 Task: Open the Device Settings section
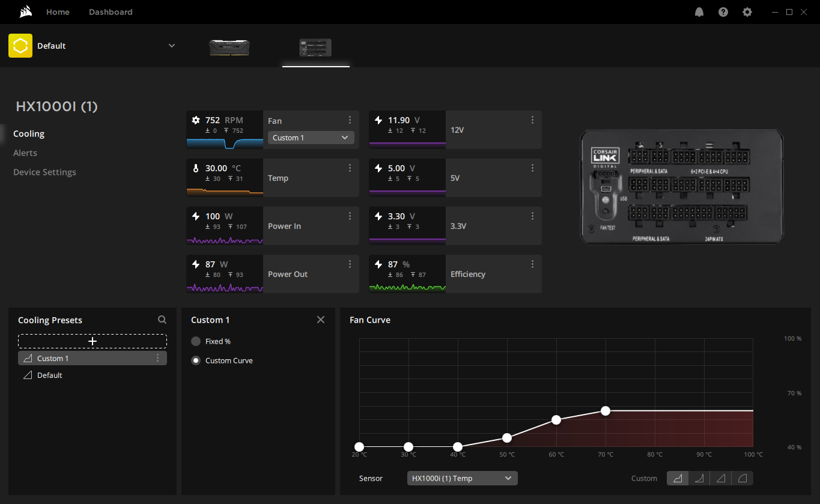click(44, 172)
